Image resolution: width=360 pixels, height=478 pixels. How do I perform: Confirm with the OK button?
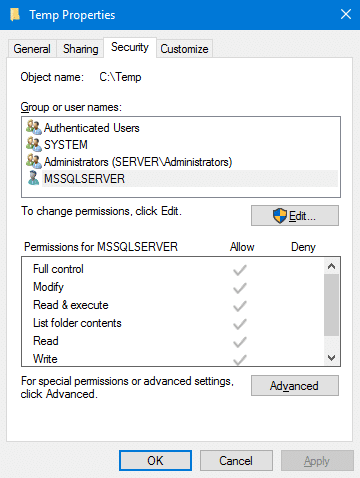[155, 461]
